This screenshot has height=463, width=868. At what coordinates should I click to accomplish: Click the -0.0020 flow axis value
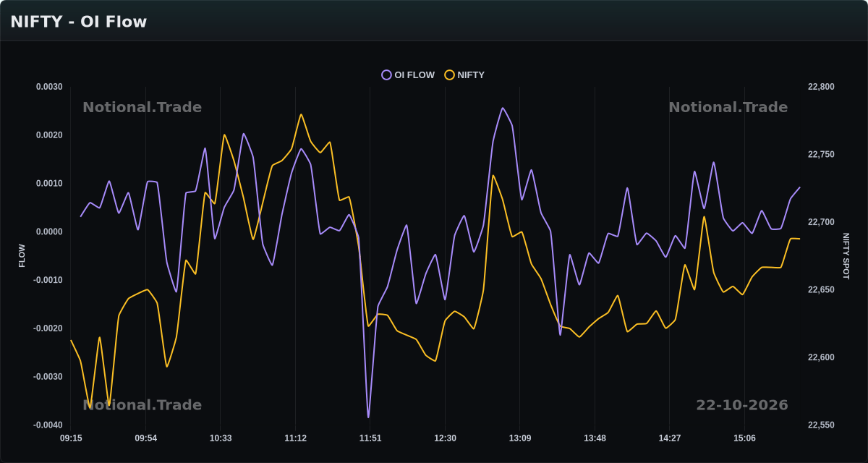pyautogui.click(x=48, y=328)
